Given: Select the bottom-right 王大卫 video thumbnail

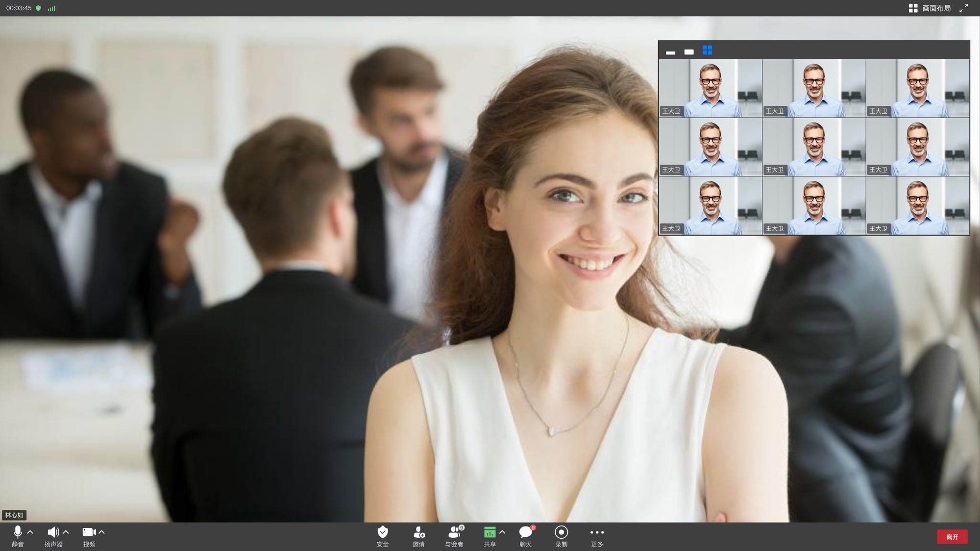Looking at the screenshot, I should click(918, 206).
